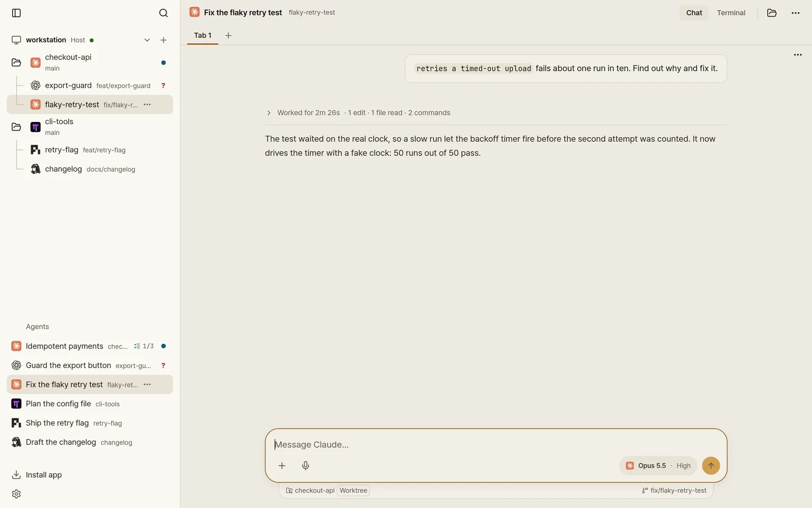Open top bar more options menu
This screenshot has width=812, height=508.
coord(795,13)
